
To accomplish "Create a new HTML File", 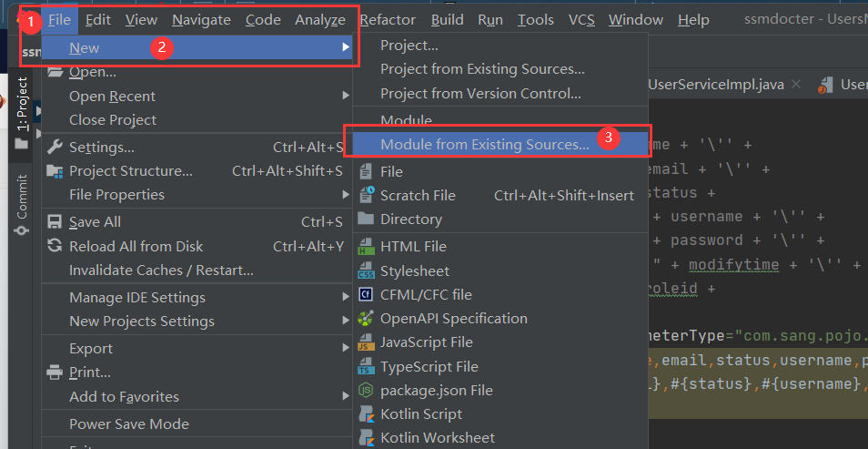I will (500, 247).
